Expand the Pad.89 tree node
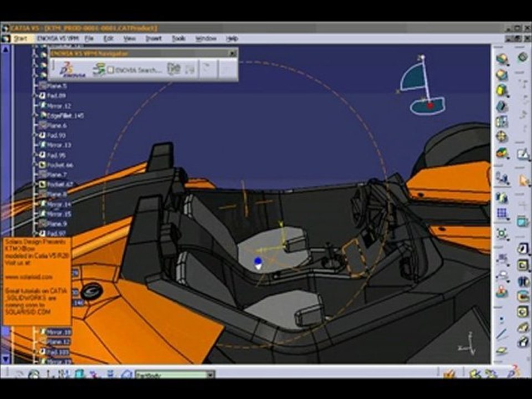This screenshot has height=399, width=532. pos(35,96)
